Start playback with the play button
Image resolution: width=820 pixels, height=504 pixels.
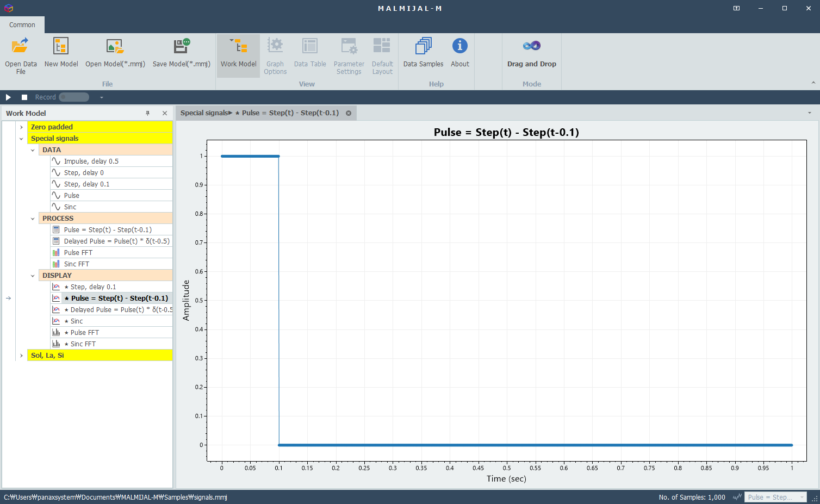click(x=8, y=97)
